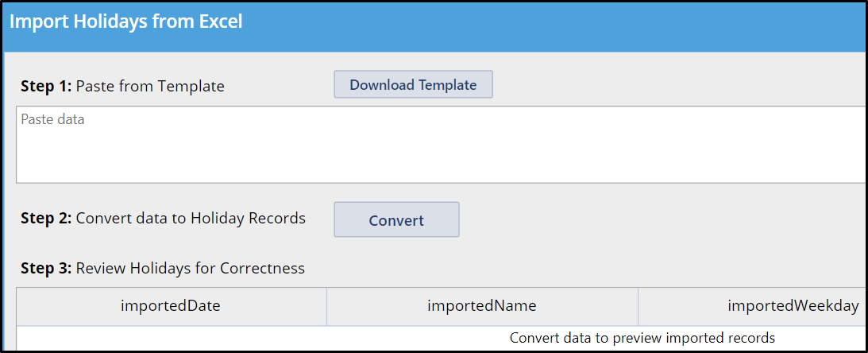868x353 pixels.
Task: Click the Paste from Template instruction text
Action: coord(150,87)
